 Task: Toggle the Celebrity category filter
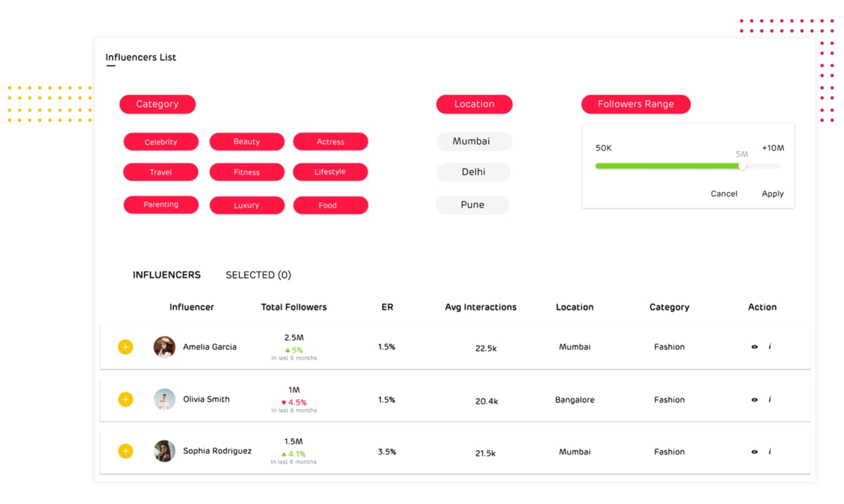161,142
